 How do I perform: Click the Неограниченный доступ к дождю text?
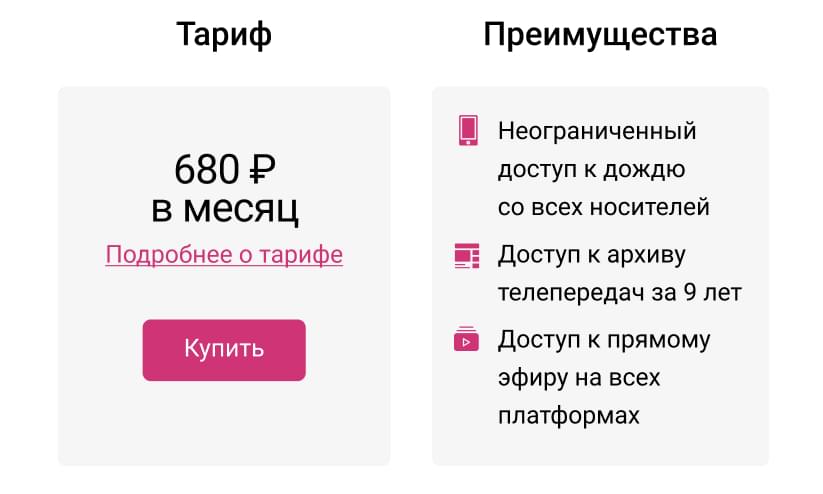click(x=597, y=150)
